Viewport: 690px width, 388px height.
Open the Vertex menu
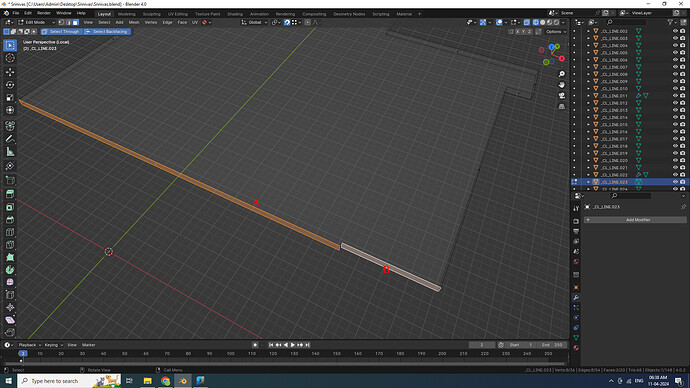pos(151,22)
